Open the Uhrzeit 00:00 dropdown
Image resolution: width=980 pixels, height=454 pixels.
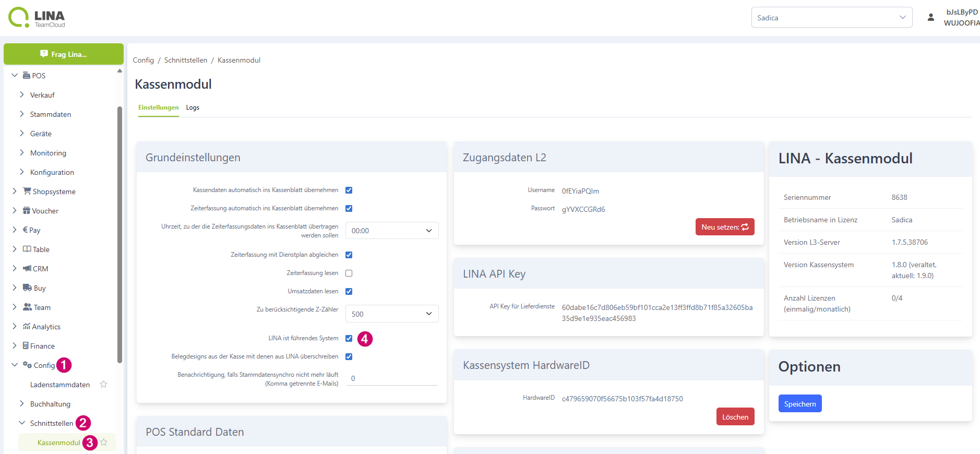click(392, 231)
